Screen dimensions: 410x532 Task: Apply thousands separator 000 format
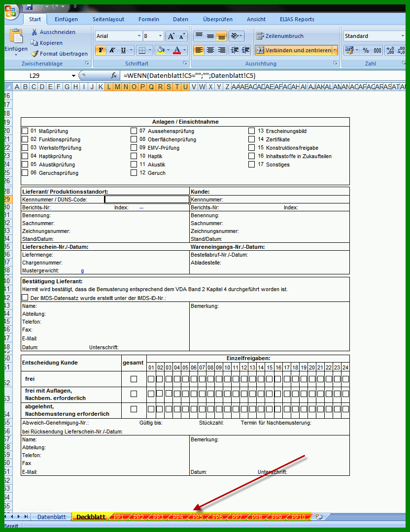coord(377,51)
